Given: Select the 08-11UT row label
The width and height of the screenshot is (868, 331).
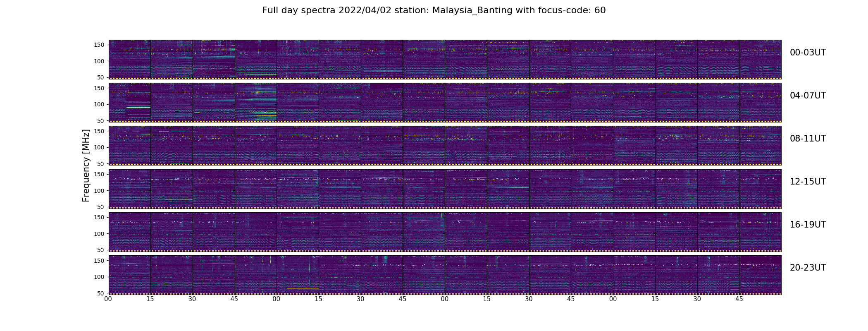Looking at the screenshot, I should (x=808, y=139).
